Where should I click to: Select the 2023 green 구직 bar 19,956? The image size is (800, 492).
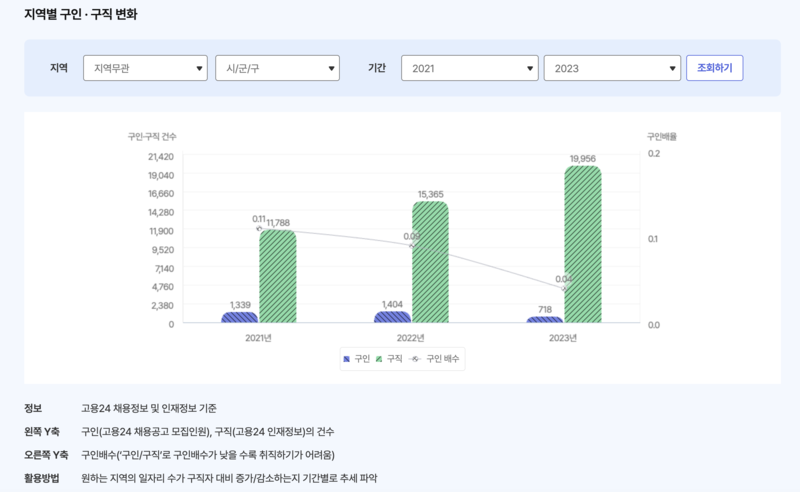click(583, 244)
